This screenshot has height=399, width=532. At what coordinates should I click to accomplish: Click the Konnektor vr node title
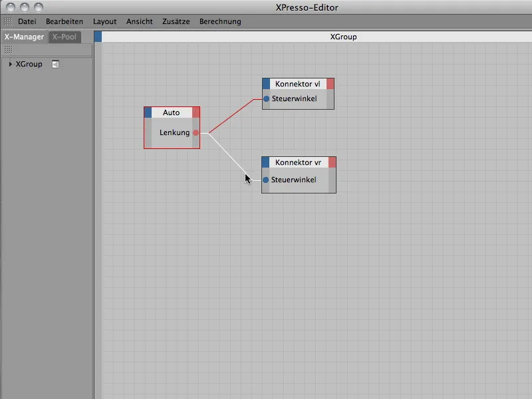298,162
